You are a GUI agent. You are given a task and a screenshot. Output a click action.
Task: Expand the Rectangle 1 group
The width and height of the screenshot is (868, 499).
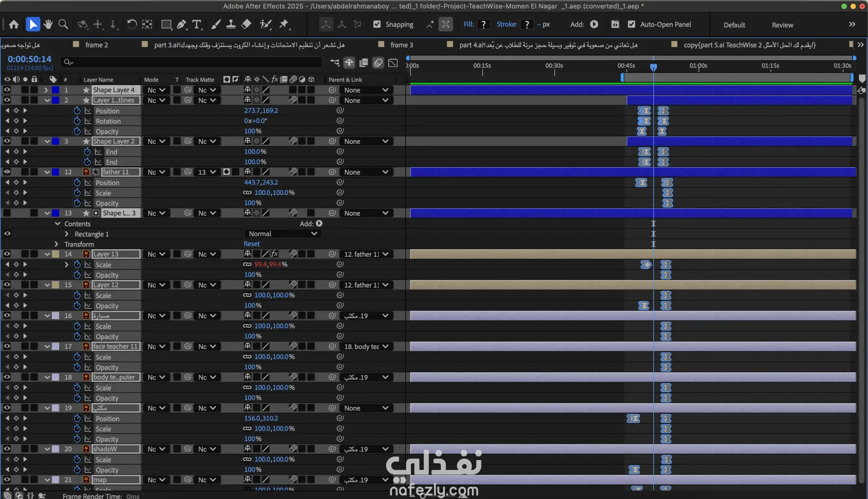tap(66, 234)
